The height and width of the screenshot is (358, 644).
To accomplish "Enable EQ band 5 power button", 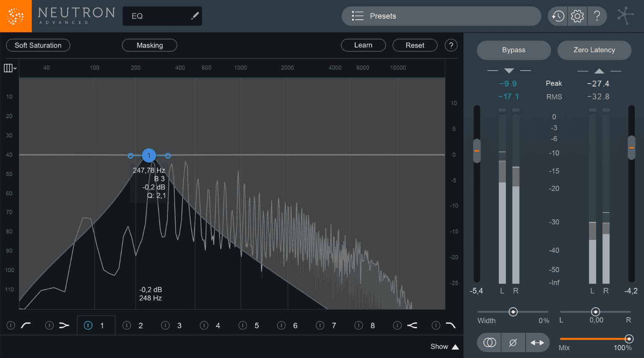I will (243, 325).
